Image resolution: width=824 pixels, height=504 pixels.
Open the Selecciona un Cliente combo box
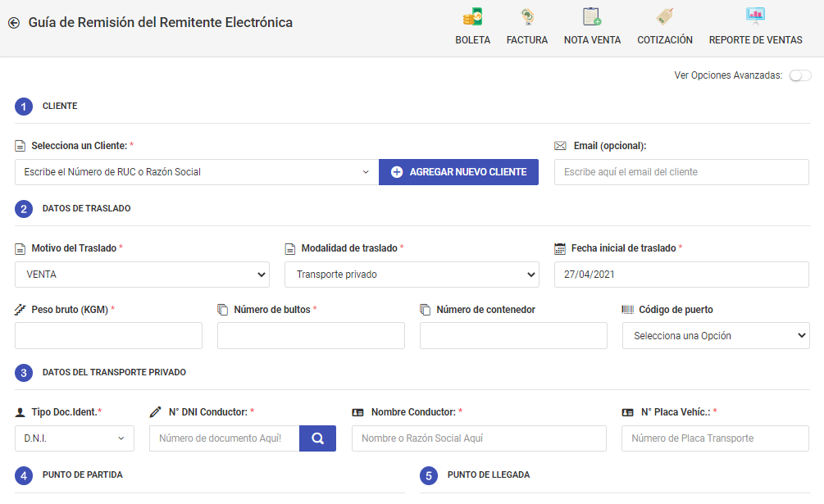[x=196, y=172]
